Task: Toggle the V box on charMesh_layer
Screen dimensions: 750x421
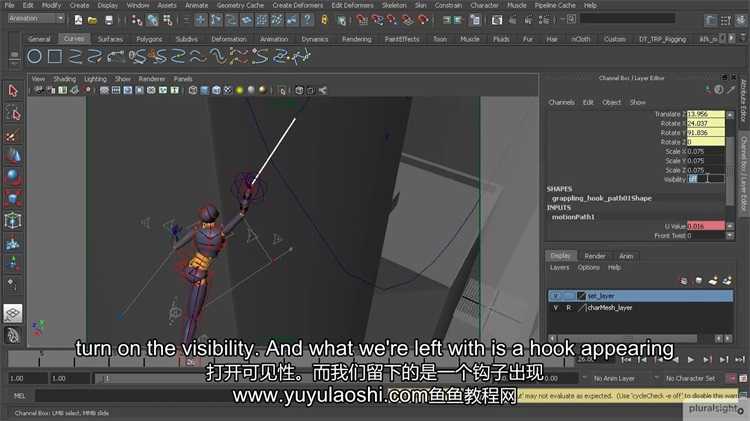Action: (555, 308)
